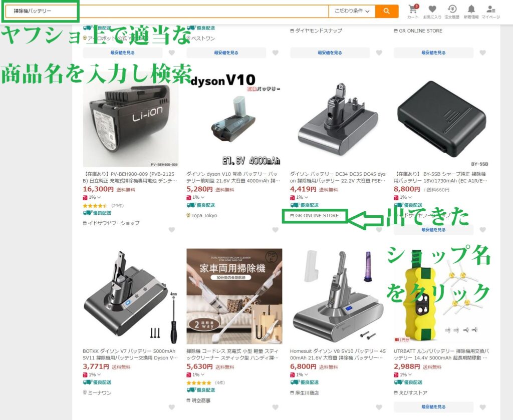Open the BOTKK Dyson V7 battery title
The width and height of the screenshot is (513, 420).
tap(130, 354)
